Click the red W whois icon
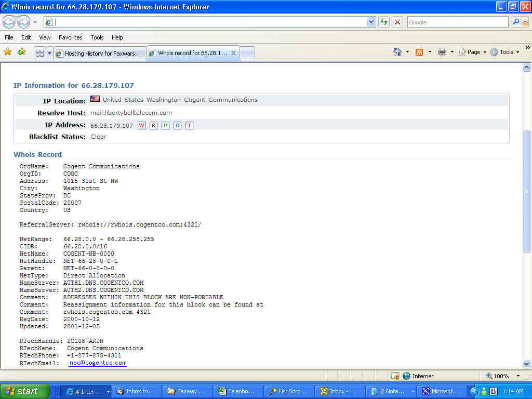This screenshot has width=532, height=399. tap(141, 126)
